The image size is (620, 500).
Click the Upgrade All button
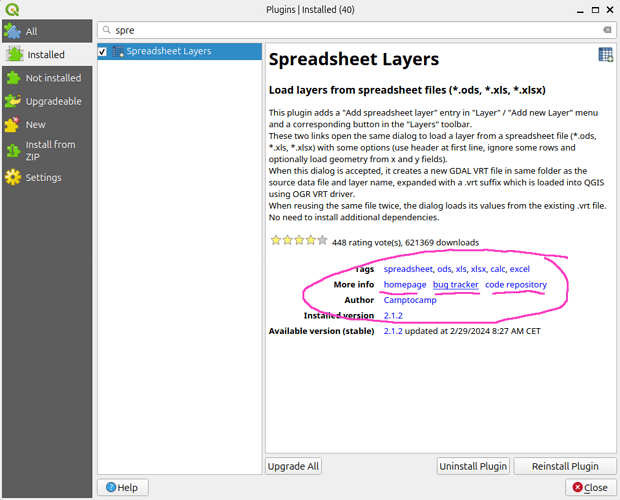[293, 466]
